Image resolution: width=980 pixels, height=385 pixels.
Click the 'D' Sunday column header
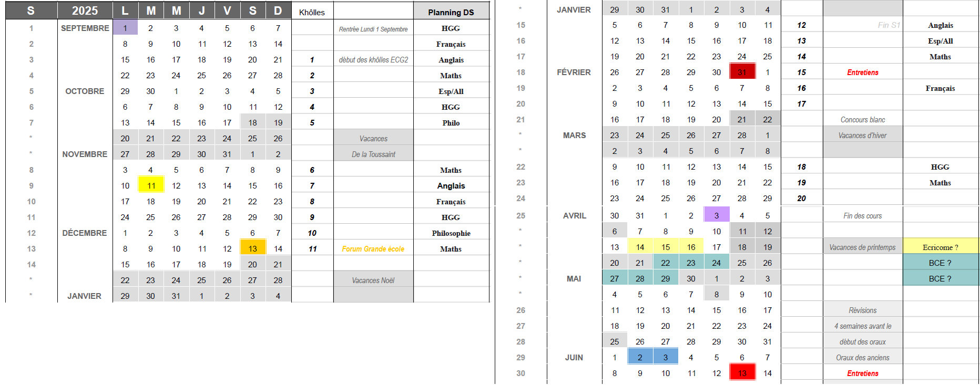coord(278,11)
